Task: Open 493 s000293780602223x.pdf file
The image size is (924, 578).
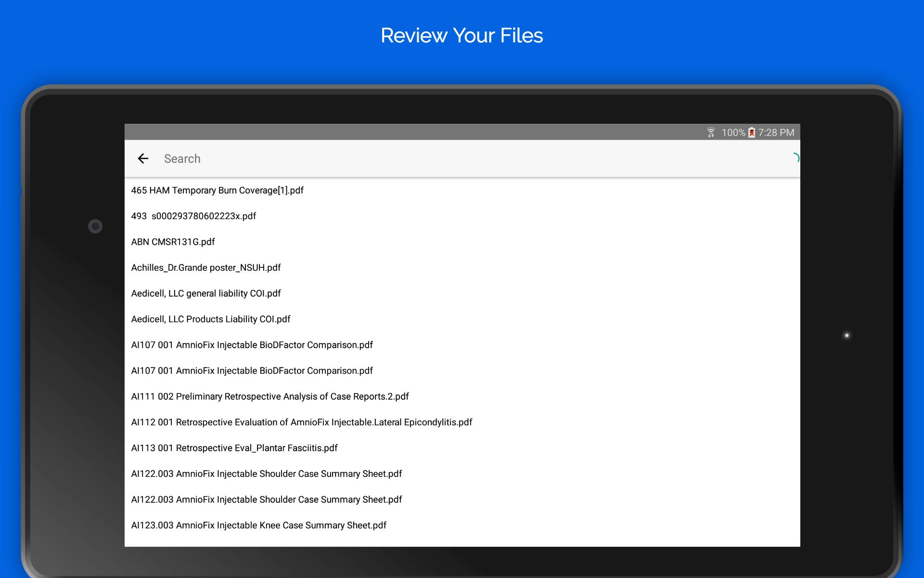Action: (462, 216)
